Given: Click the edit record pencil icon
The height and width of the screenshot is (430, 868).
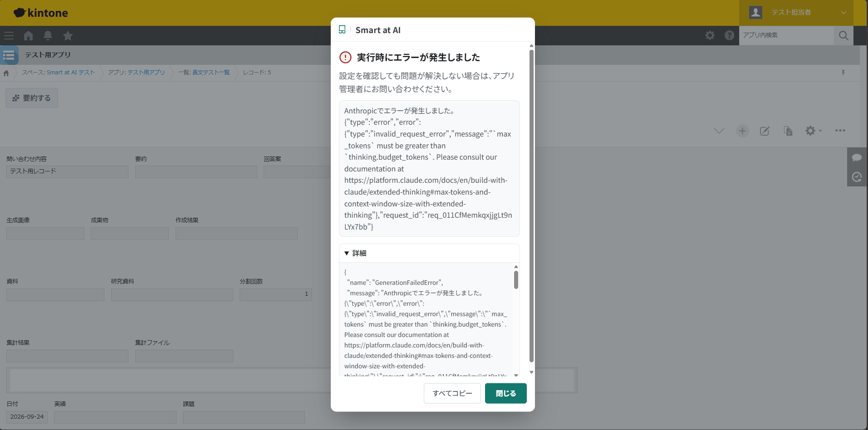Looking at the screenshot, I should pos(765,131).
